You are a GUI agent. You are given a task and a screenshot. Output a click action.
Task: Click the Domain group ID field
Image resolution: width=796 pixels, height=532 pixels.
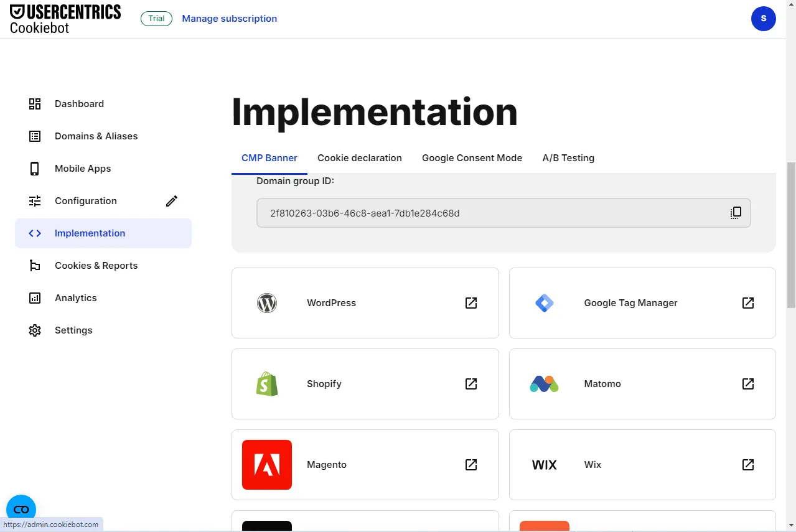click(x=503, y=213)
